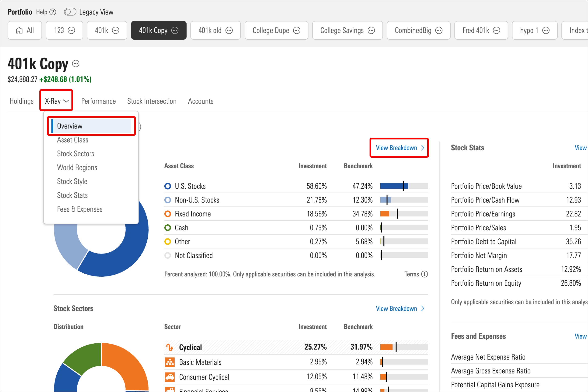Click the View link next to Stock Stats

(580, 147)
